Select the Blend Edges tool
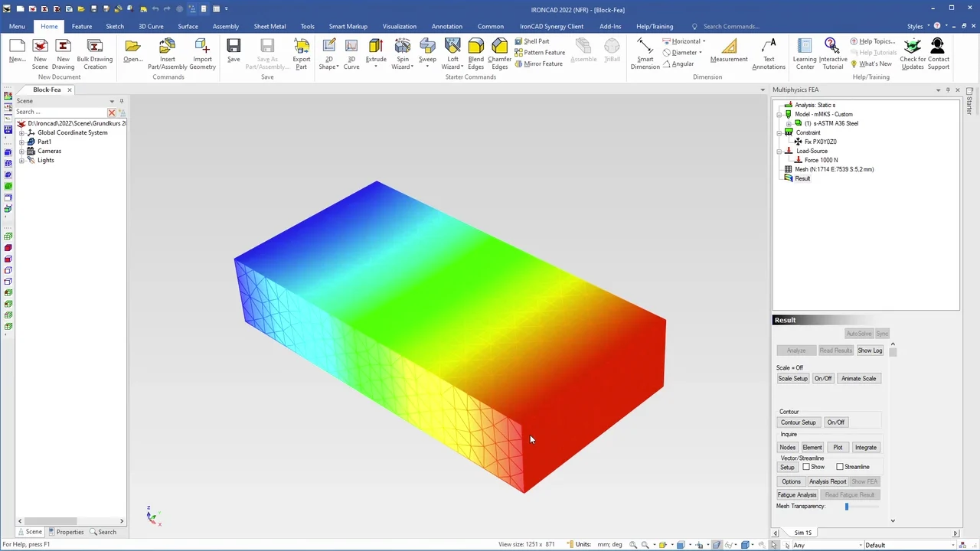The height and width of the screenshot is (551, 980). pyautogui.click(x=476, y=47)
